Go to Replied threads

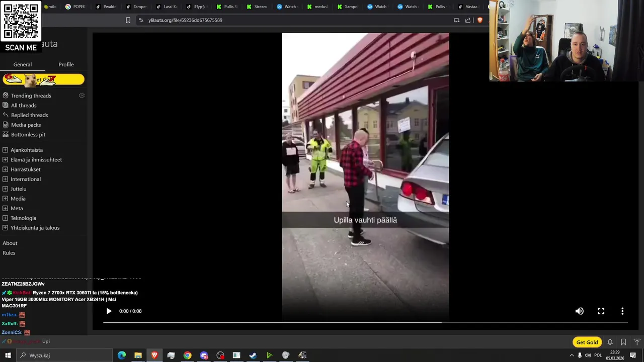(29, 115)
